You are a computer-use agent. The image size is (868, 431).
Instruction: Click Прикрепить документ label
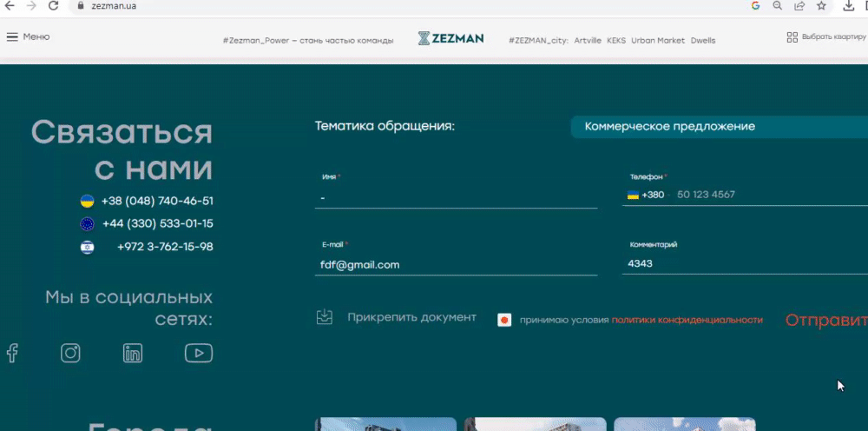[411, 317]
